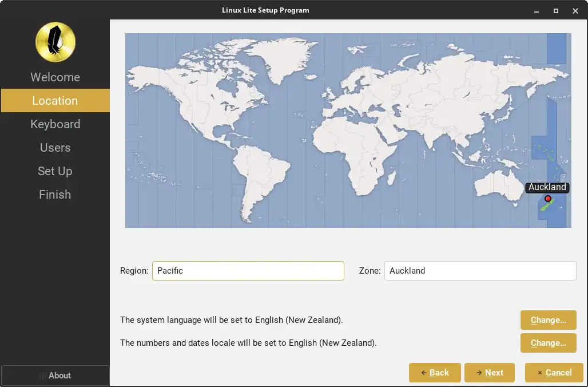Viewport: 588px width, 387px height.
Task: Cancel the setup program
Action: pyautogui.click(x=554, y=373)
